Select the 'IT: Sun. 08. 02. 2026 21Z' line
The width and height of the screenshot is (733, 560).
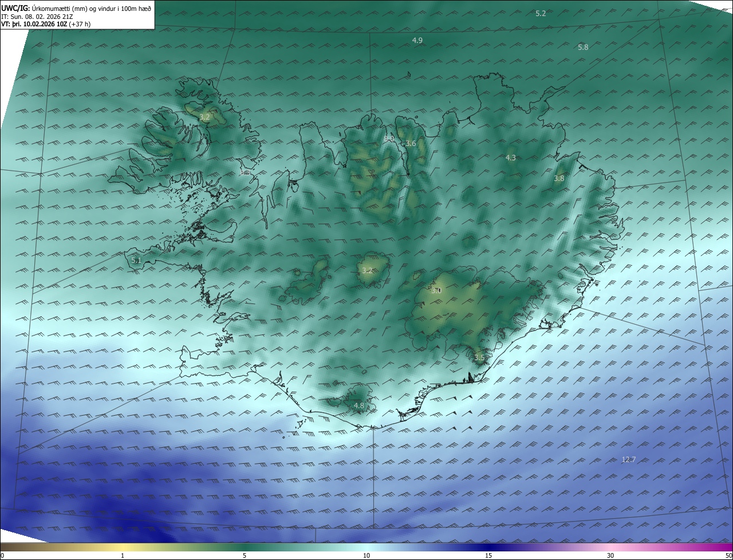[x=37, y=17]
